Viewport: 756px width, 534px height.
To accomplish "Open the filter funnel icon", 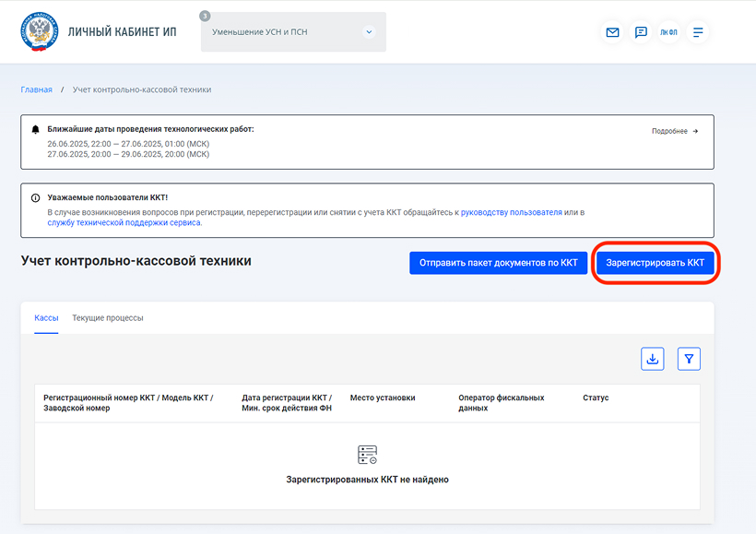I will (689, 359).
